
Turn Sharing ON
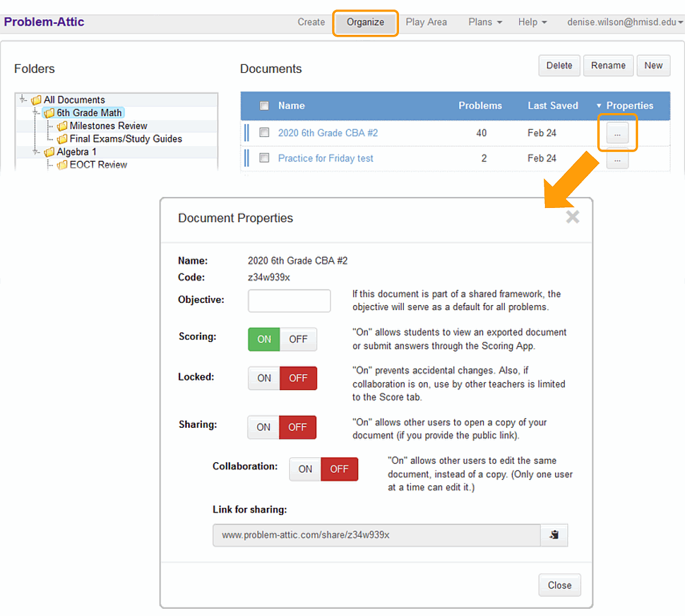pyautogui.click(x=263, y=427)
